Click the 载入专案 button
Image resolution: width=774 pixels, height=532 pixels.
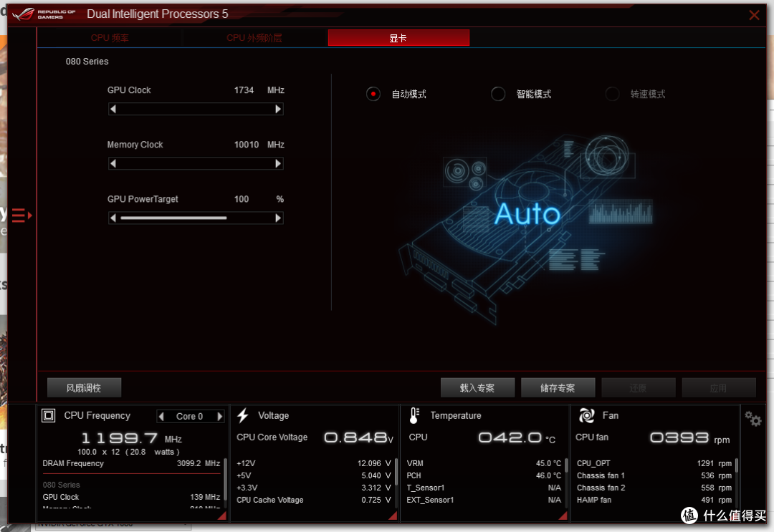tap(477, 388)
